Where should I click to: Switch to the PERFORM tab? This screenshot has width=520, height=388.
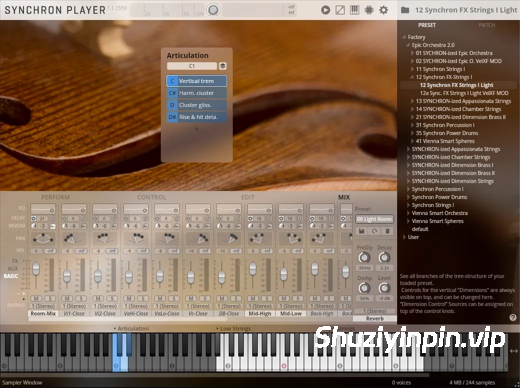pos(55,197)
